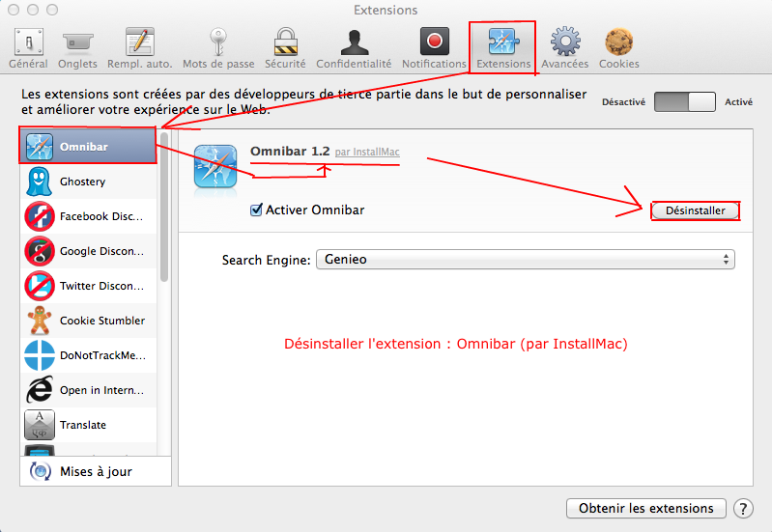Toggle the extensions Désactivé/Activé switch
This screenshot has width=772, height=532.
684,101
